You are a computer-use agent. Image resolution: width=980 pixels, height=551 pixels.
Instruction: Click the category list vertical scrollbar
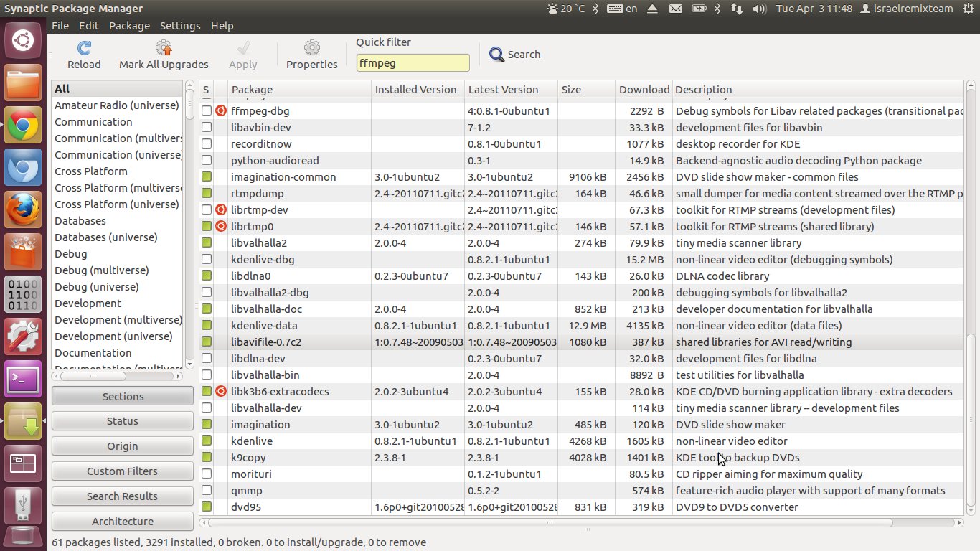(x=189, y=224)
